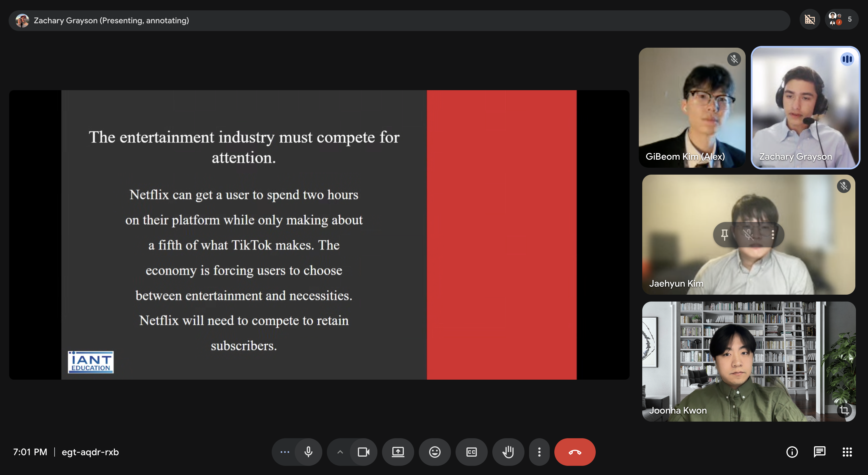The width and height of the screenshot is (868, 475).
Task: Open audio settings dots beside microphone
Action: click(x=285, y=452)
